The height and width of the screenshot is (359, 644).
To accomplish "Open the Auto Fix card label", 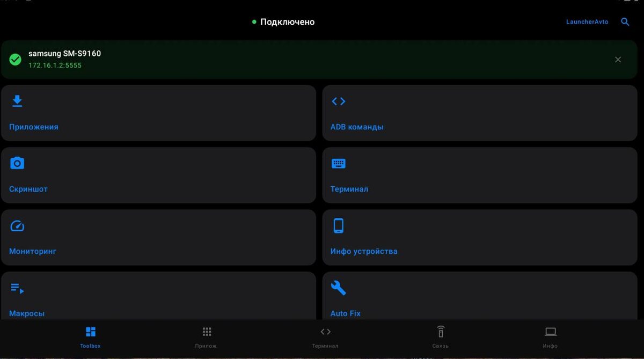I will [346, 313].
